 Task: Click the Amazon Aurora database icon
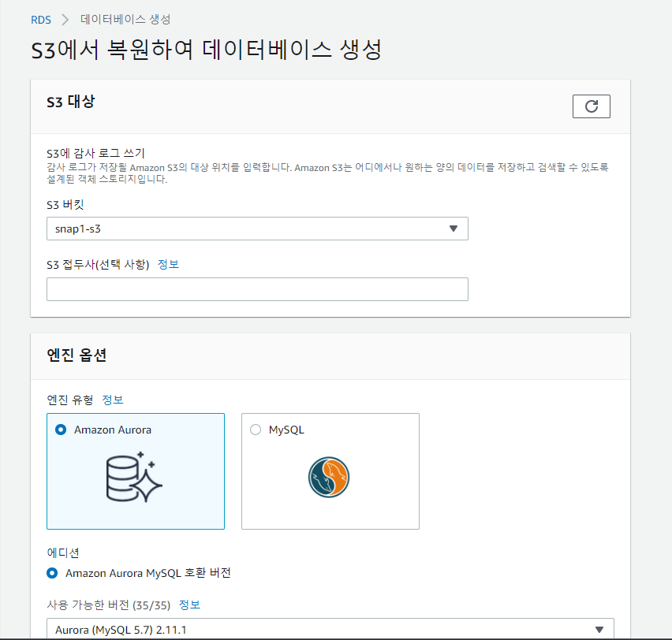click(x=134, y=477)
